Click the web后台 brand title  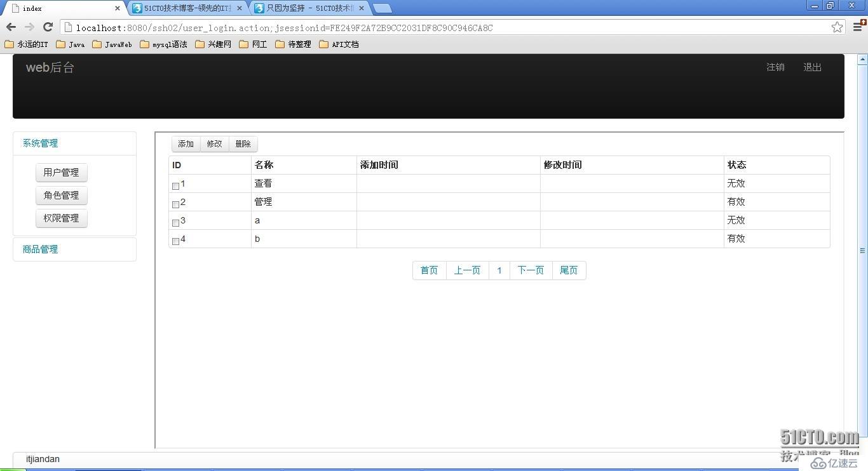click(50, 67)
